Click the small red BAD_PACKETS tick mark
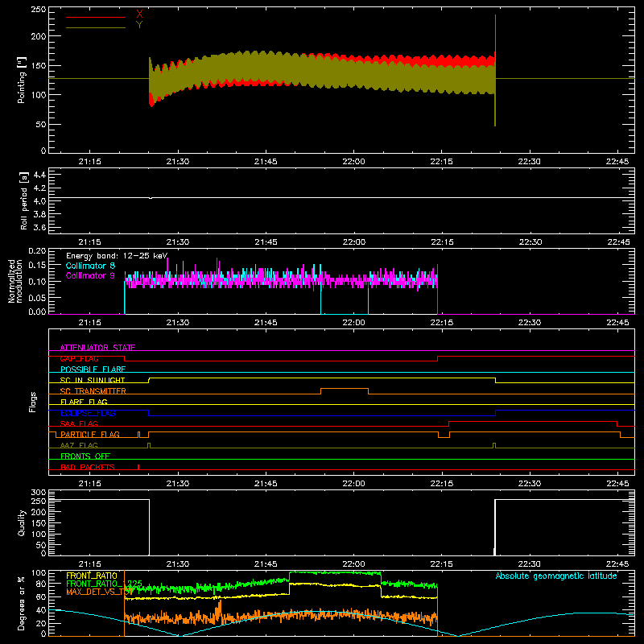 coord(138,467)
